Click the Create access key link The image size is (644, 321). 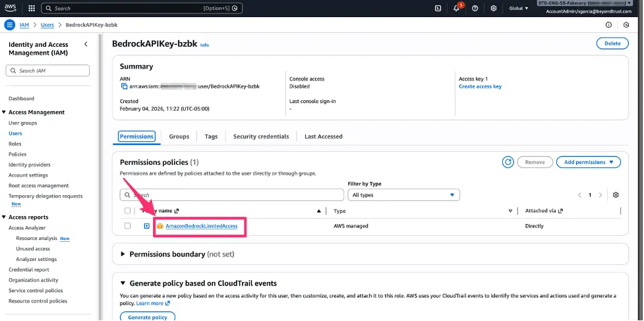pyautogui.click(x=480, y=86)
